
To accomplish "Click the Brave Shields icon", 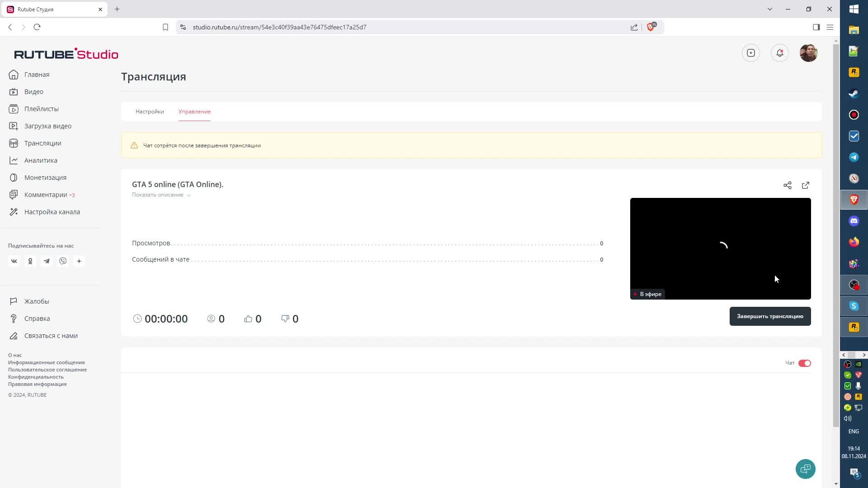I will point(651,27).
